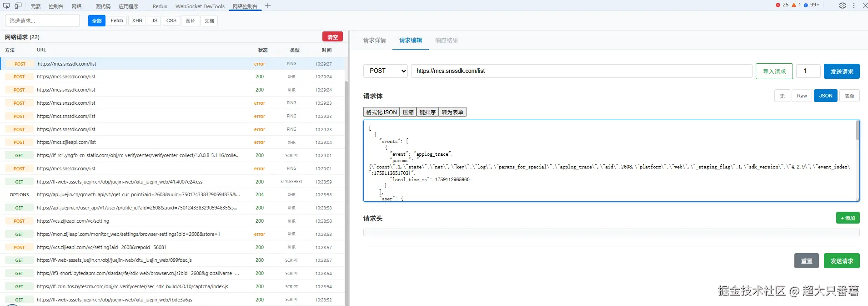The height and width of the screenshot is (306, 868).
Task: Open the Redux panel tab
Action: [160, 6]
